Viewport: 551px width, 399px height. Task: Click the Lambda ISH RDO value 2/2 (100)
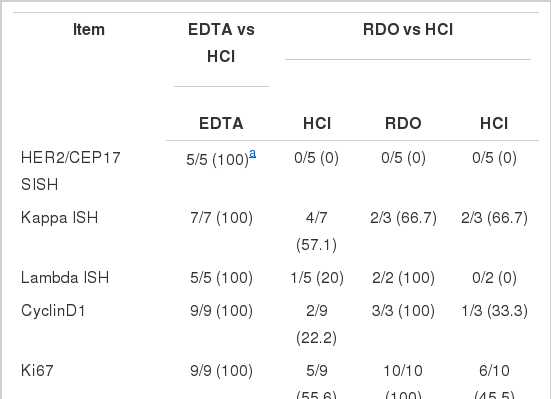pyautogui.click(x=403, y=278)
